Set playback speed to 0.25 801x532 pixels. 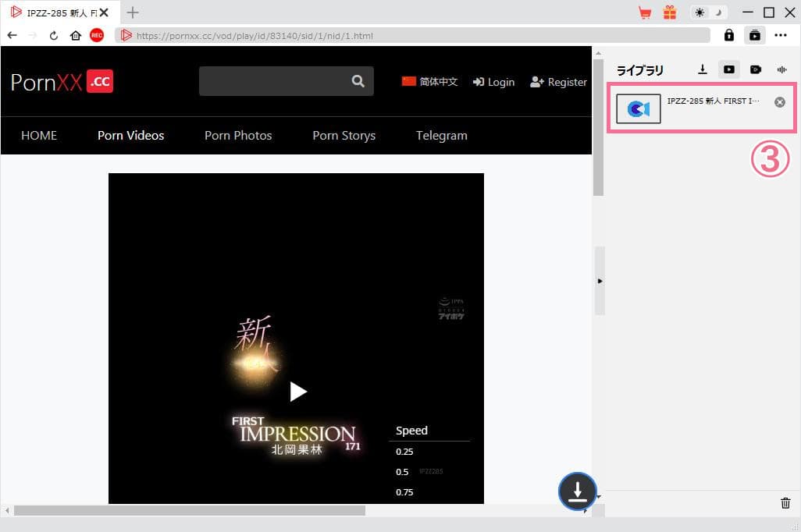click(404, 452)
